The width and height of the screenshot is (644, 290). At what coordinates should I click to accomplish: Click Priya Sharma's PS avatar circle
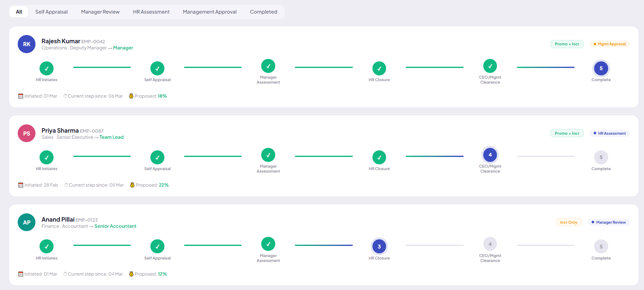(27, 133)
